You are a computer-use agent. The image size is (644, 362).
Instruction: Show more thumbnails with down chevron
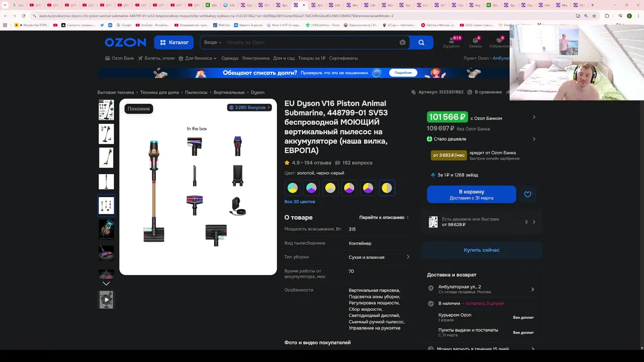point(106,284)
